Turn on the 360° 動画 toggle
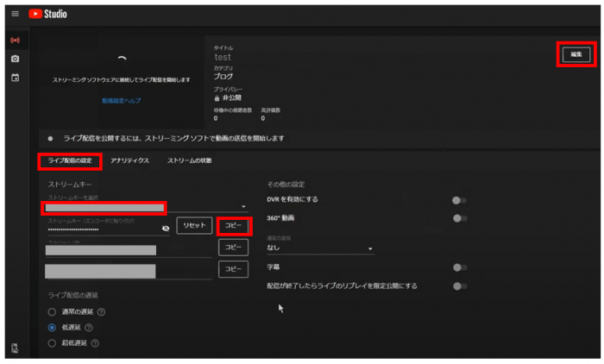 point(461,218)
